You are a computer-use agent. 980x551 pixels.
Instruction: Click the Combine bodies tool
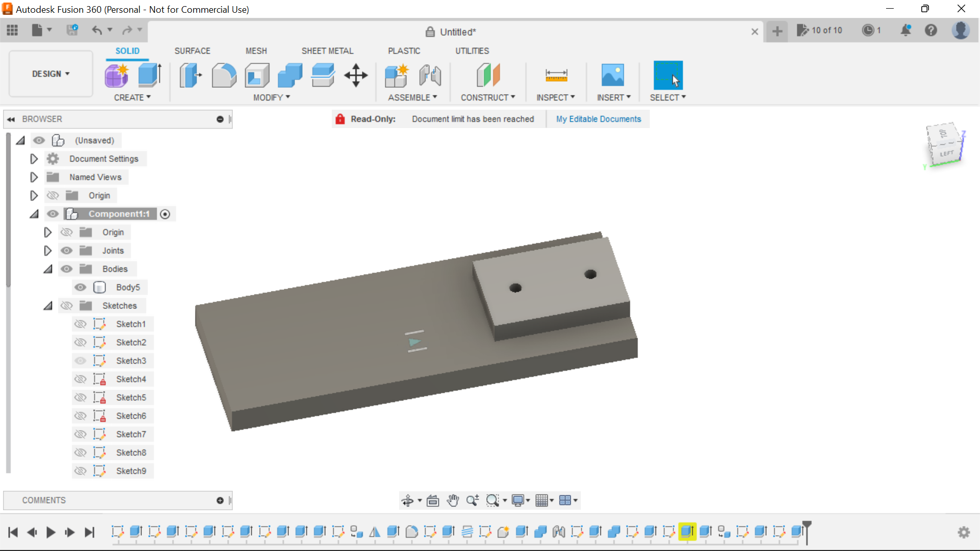point(290,76)
